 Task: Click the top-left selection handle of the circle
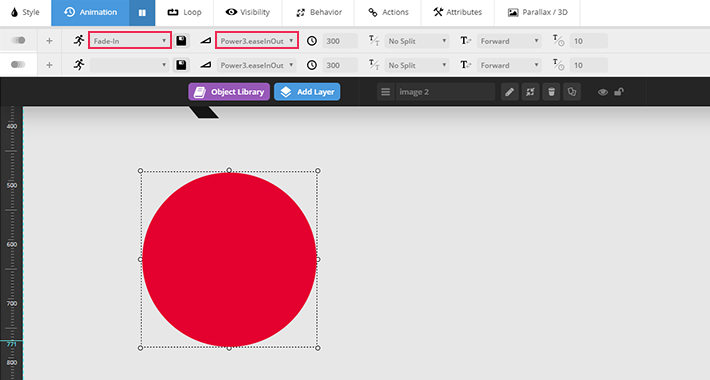pos(140,171)
